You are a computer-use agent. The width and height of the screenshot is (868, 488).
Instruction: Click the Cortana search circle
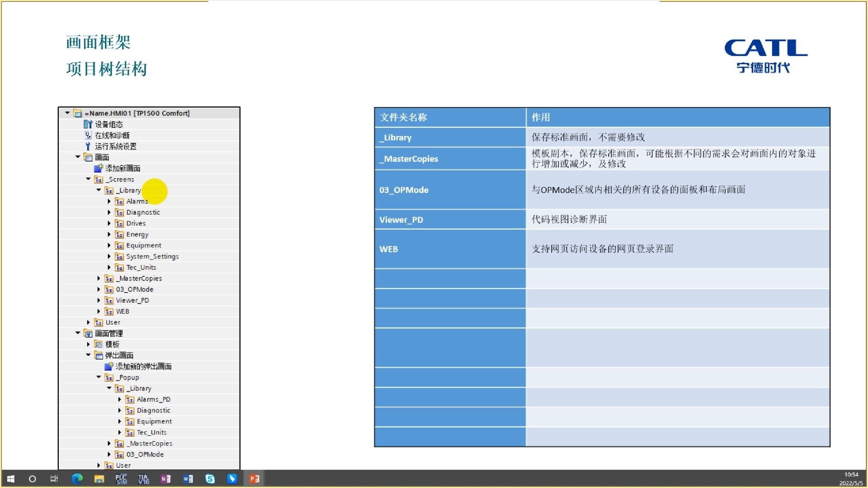[x=32, y=479]
